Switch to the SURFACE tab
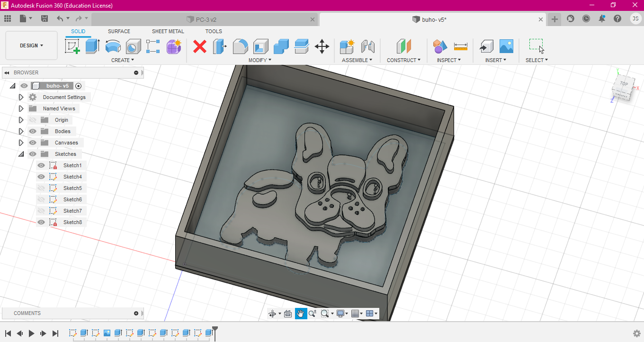This screenshot has width=644, height=342. click(119, 31)
